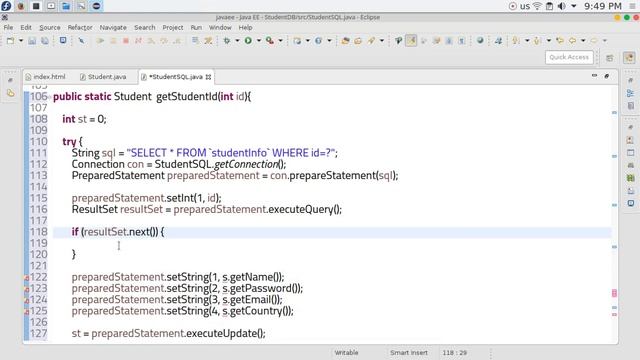This screenshot has width=640, height=360.
Task: Toggle Mark Occurrences highlighted toolbar button
Action: [x=411, y=40]
